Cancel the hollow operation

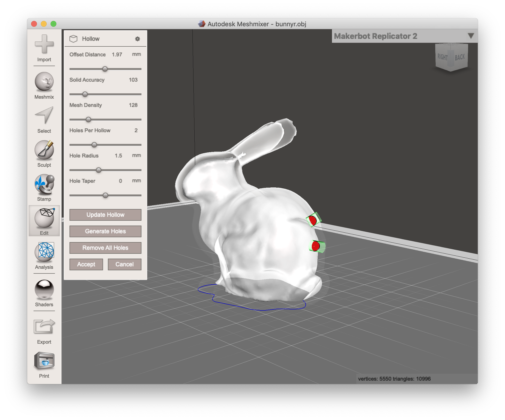point(125,264)
